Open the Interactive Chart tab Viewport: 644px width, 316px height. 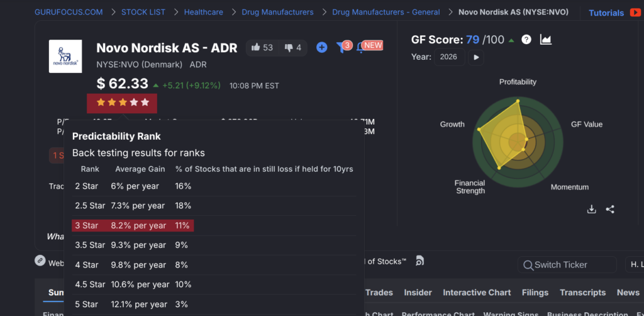point(477,293)
